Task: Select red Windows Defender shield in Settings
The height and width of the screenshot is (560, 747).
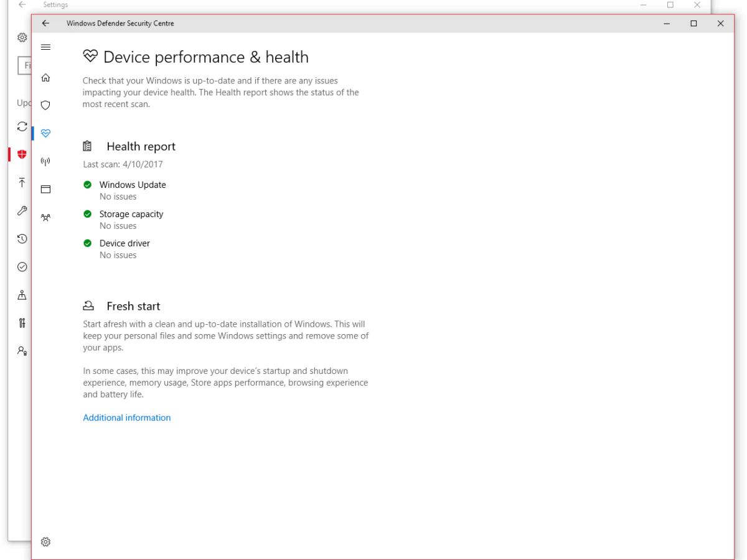Action: pyautogui.click(x=22, y=154)
